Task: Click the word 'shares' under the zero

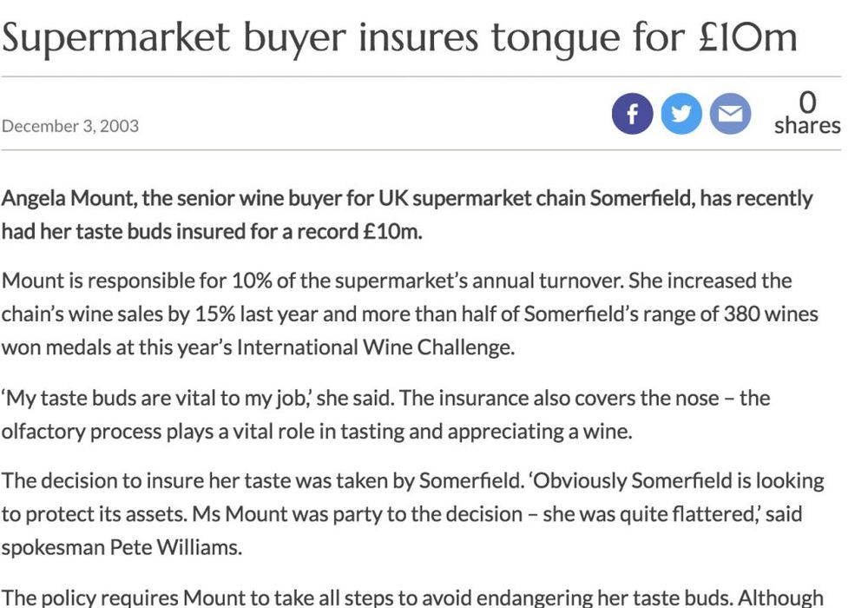Action: (807, 126)
